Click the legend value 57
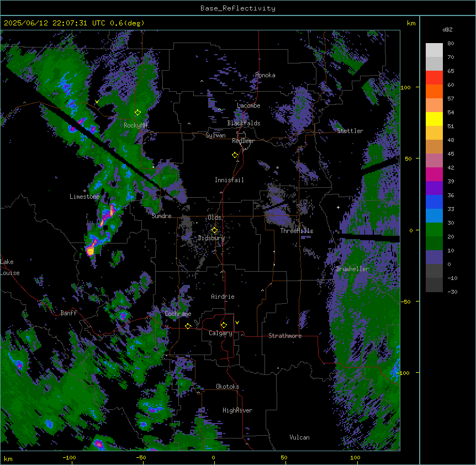 pos(451,99)
